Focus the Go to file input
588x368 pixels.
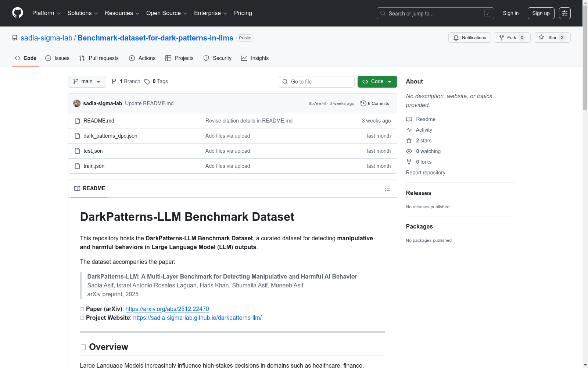click(x=317, y=82)
